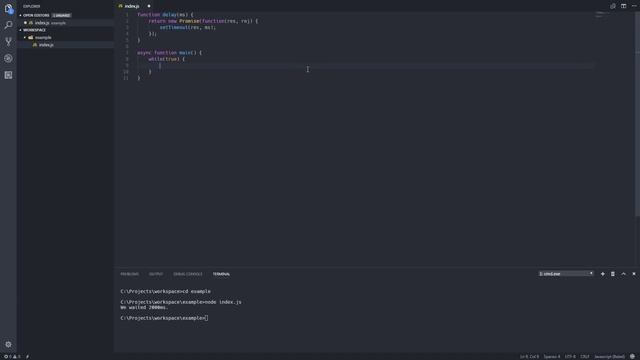Select the Terminal panel tab
This screenshot has width=640, height=360.
[x=221, y=274]
